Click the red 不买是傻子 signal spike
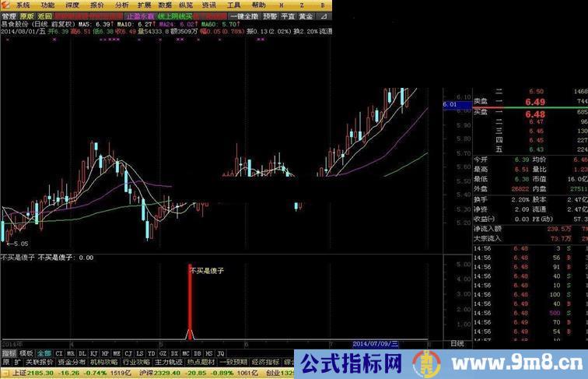This screenshot has width=588, height=379. [189, 304]
